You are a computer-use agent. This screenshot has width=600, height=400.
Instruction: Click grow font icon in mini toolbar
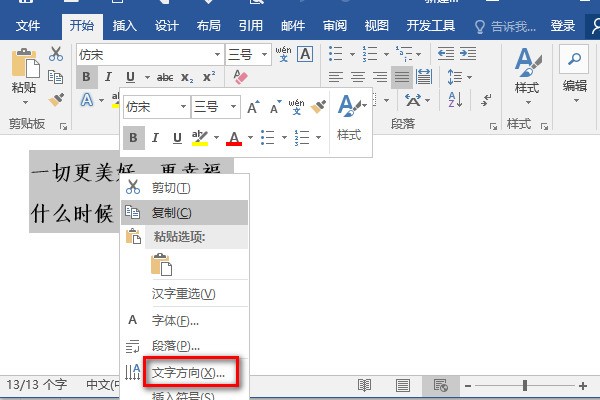click(x=253, y=108)
